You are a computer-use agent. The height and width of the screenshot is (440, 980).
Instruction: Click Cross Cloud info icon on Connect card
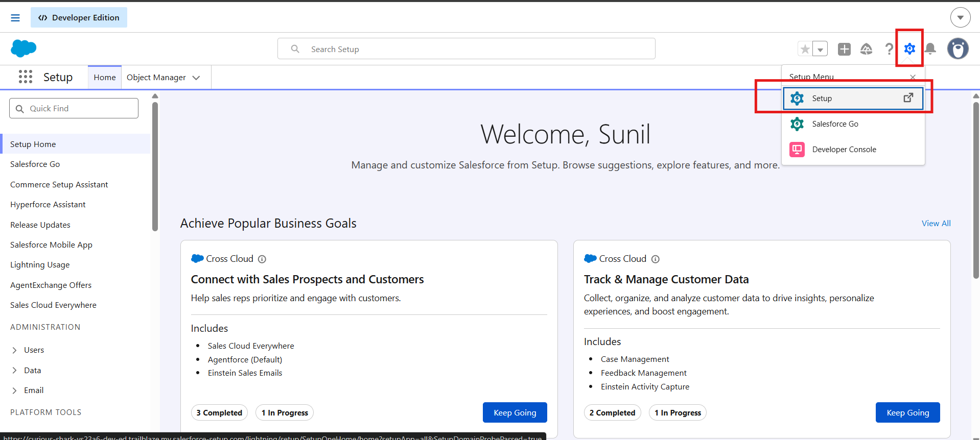[262, 259]
